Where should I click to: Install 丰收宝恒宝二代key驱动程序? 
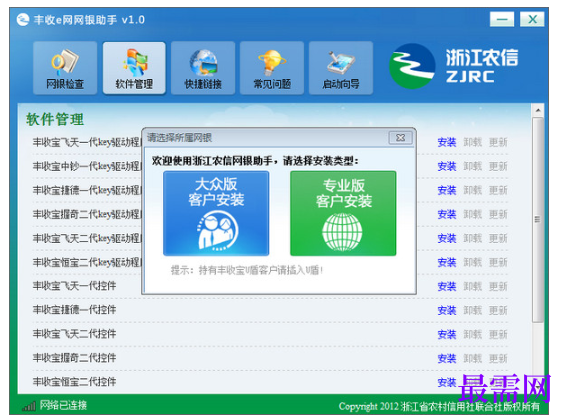click(x=447, y=262)
